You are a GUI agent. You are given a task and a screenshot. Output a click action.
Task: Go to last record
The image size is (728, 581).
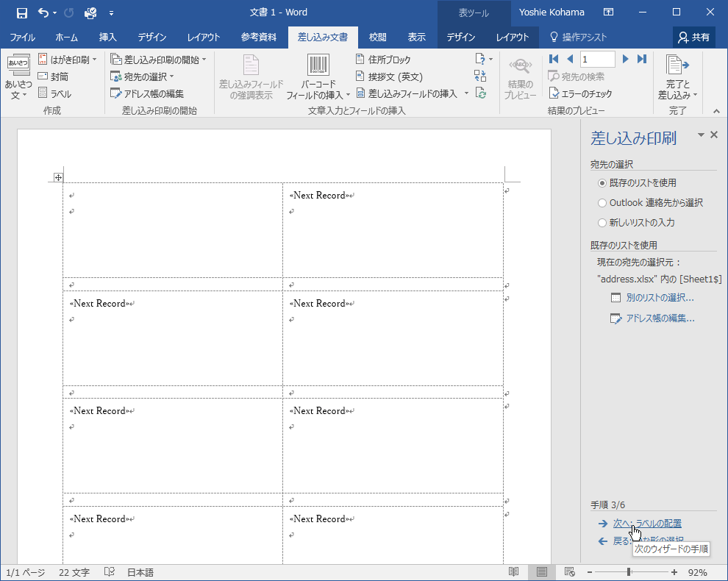[x=642, y=59]
